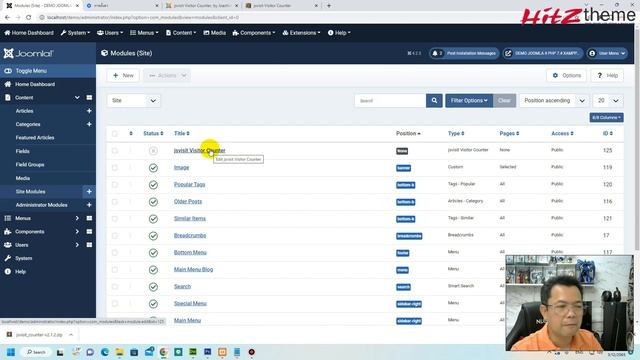
Task: Click the Joomla logo in sidebar
Action: pyautogui.click(x=29, y=53)
